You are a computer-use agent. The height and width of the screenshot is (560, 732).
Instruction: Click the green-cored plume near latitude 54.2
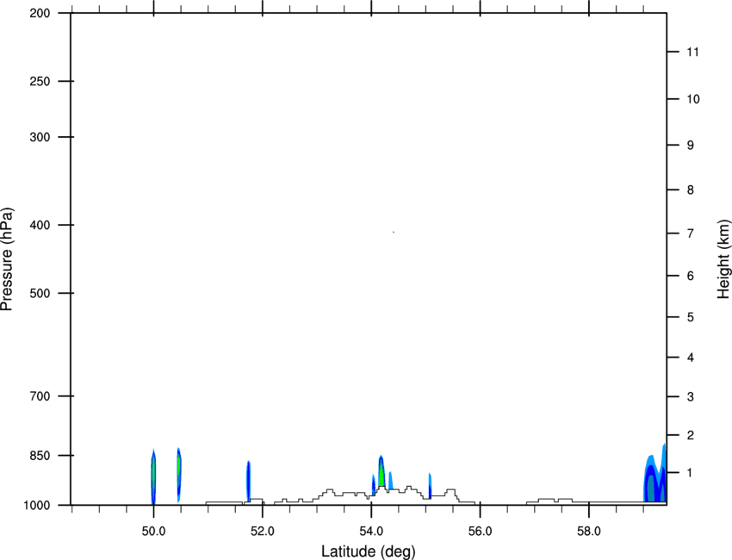(x=382, y=472)
